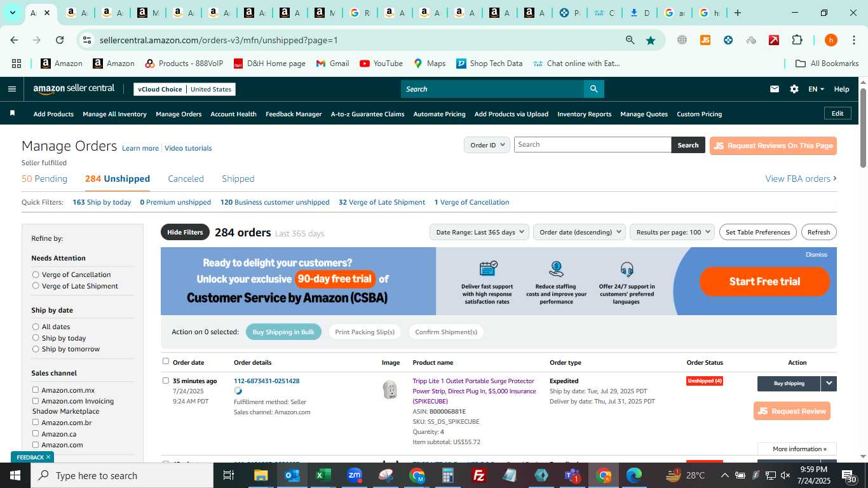Open the tab search dropdown in Chrome
This screenshot has width=868, height=488.
(x=12, y=13)
